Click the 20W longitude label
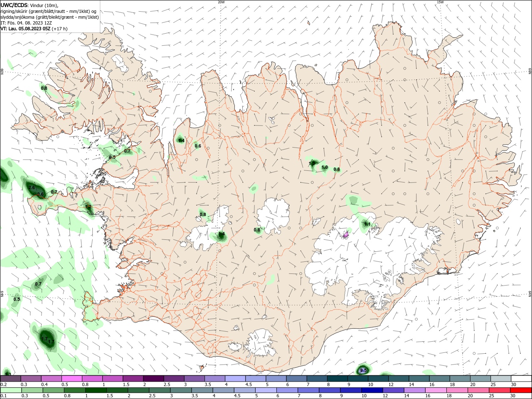 click(221, 2)
